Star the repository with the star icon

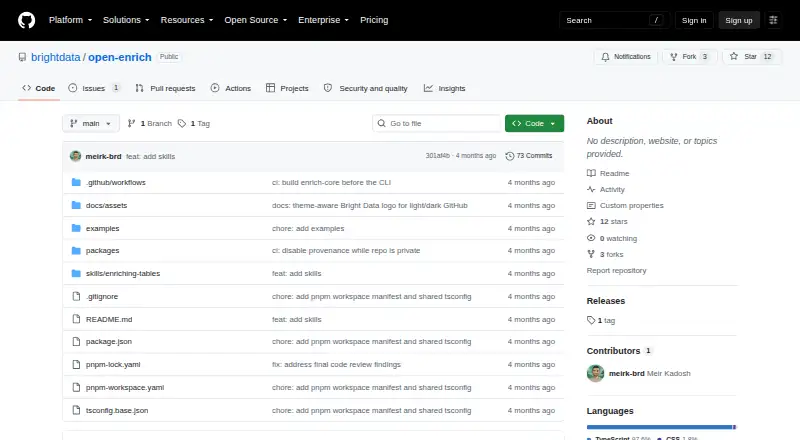coord(734,57)
